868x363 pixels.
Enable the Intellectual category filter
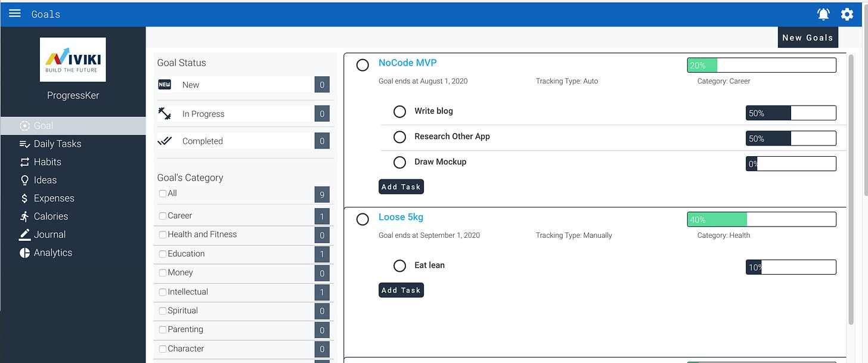pyautogui.click(x=163, y=292)
